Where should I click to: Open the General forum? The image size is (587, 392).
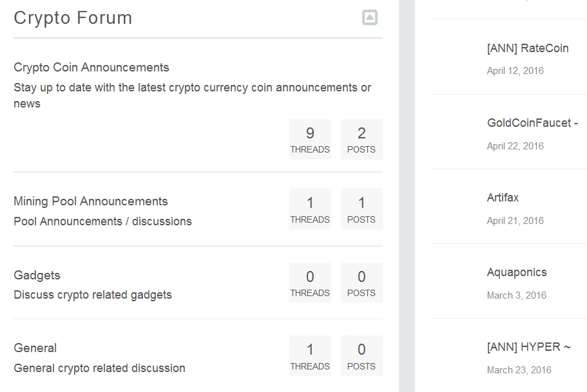click(35, 348)
